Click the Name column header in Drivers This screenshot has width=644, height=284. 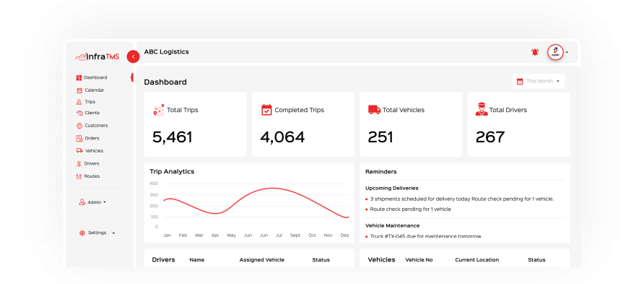(196, 259)
